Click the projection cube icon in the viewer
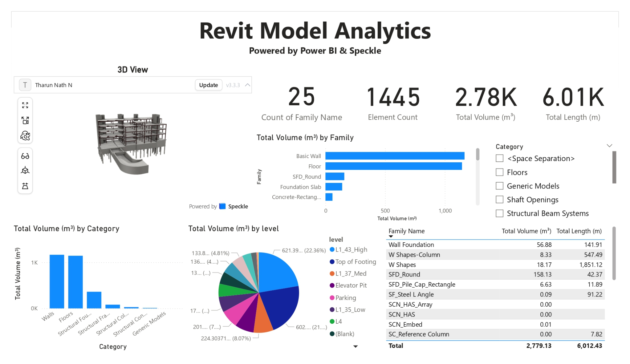The height and width of the screenshot is (364, 630). point(25,171)
